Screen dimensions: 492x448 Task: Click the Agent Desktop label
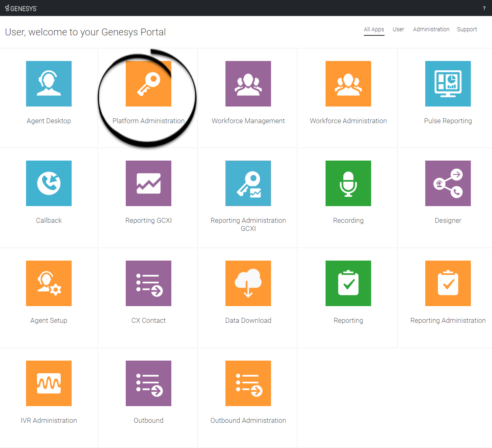49,121
